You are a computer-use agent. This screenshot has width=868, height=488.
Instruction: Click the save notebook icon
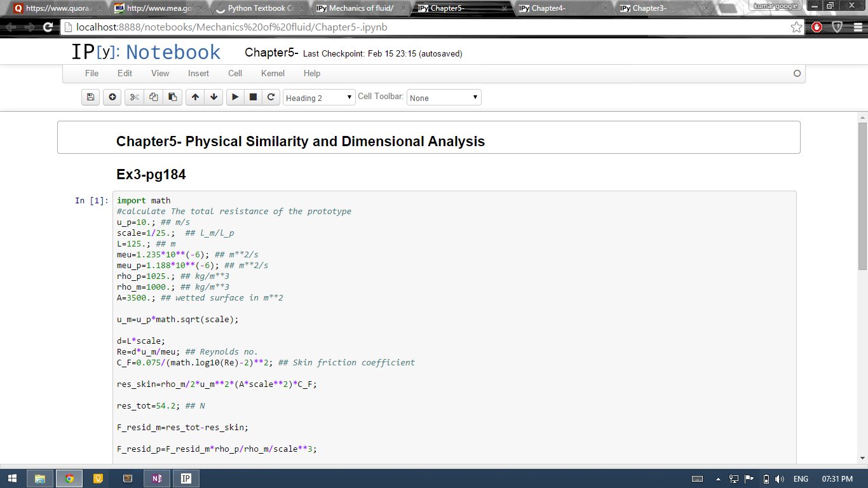(90, 97)
